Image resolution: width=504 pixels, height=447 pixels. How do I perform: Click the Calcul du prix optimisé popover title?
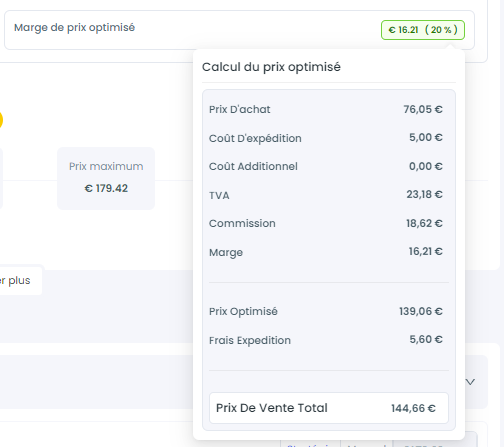coord(271,67)
